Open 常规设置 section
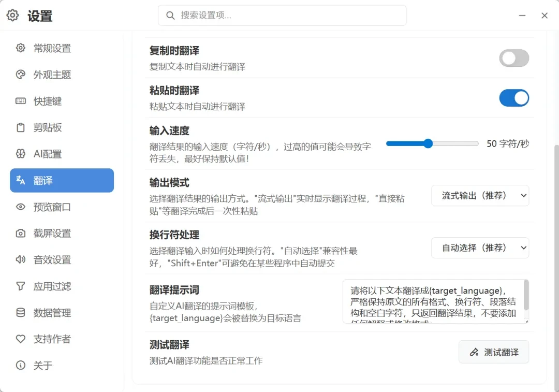This screenshot has height=392, width=559. tap(62, 48)
